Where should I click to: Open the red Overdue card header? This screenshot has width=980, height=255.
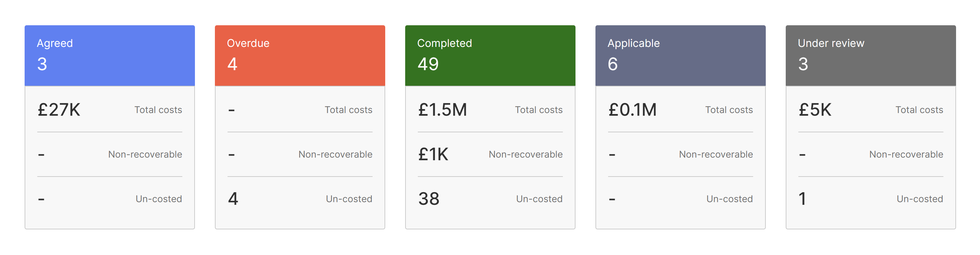pos(300,55)
